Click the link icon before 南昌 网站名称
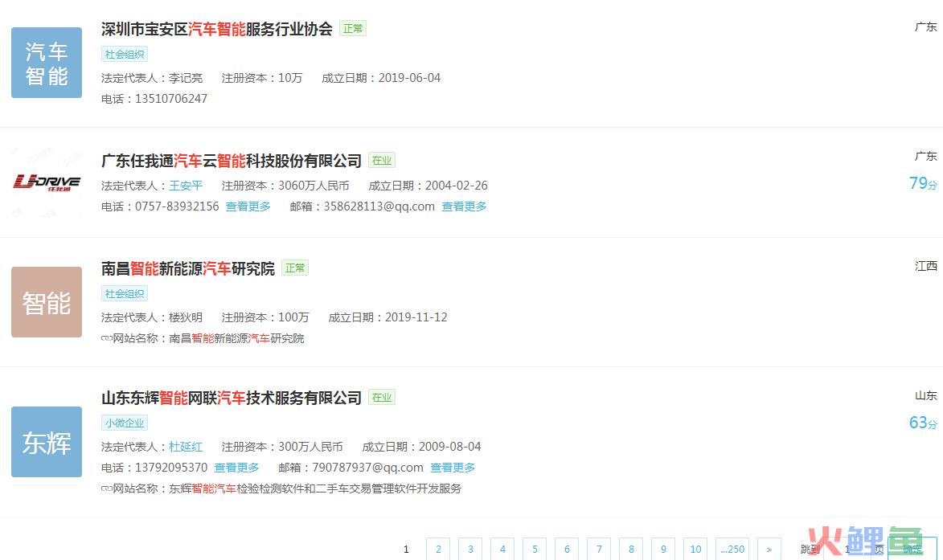This screenshot has height=560, width=943. click(106, 338)
